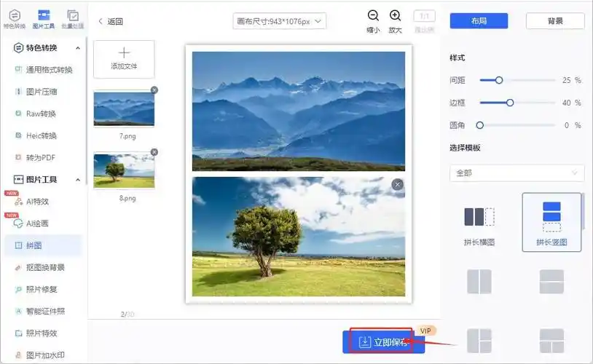Click the 照片修复 icon
Viewport: 593px width, 364px height.
pos(18,290)
